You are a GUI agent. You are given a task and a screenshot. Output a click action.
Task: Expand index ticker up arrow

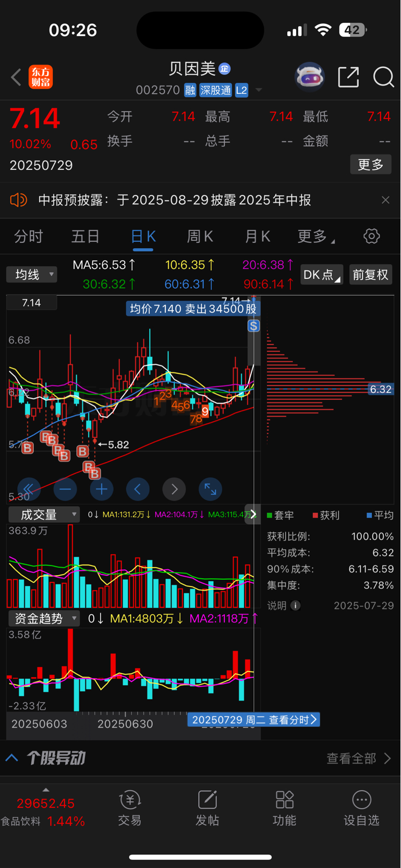click(46, 790)
